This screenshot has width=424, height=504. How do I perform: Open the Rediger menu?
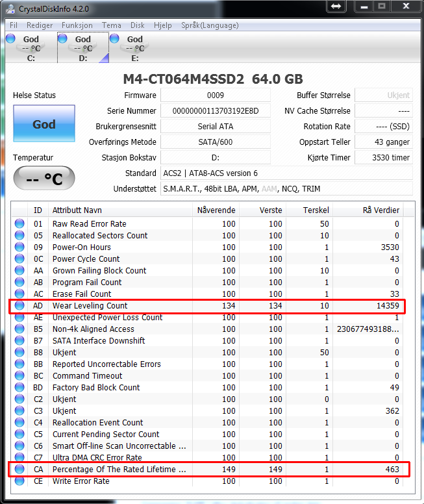coord(40,25)
